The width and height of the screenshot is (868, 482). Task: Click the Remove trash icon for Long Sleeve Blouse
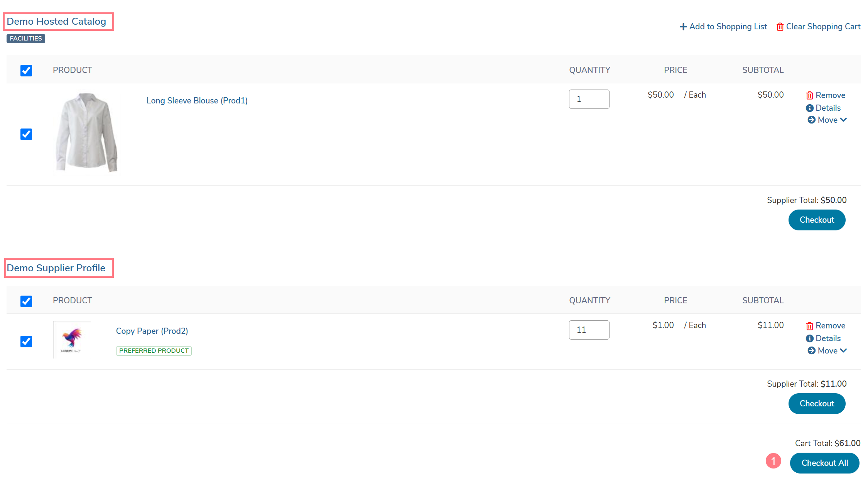pos(810,95)
